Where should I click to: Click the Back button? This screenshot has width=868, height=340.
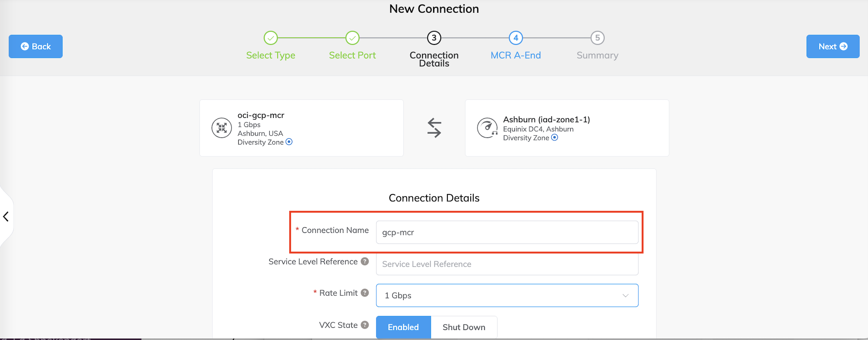[x=36, y=46]
